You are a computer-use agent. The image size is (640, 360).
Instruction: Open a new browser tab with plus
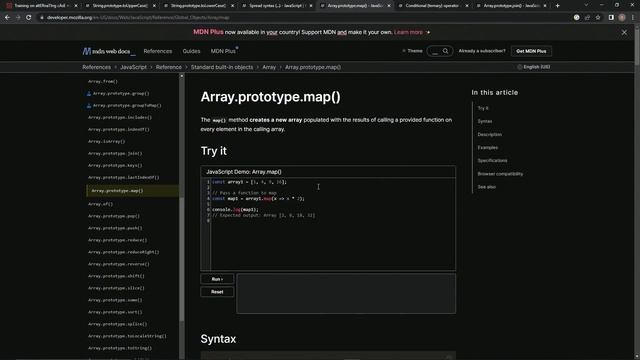click(x=558, y=6)
